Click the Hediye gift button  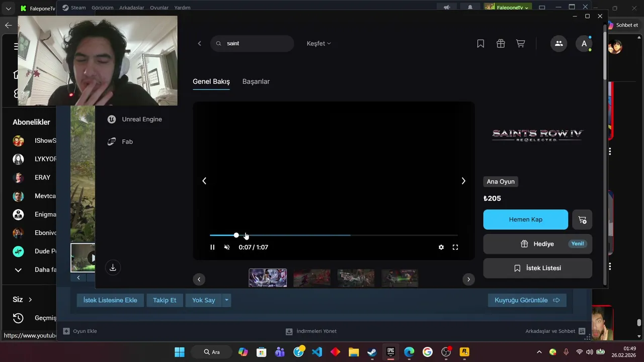[x=538, y=244]
